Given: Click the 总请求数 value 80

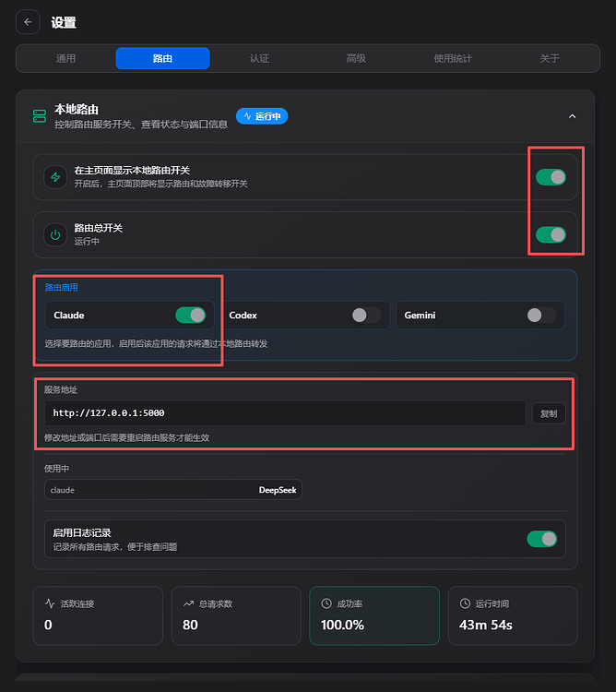Looking at the screenshot, I should [190, 625].
